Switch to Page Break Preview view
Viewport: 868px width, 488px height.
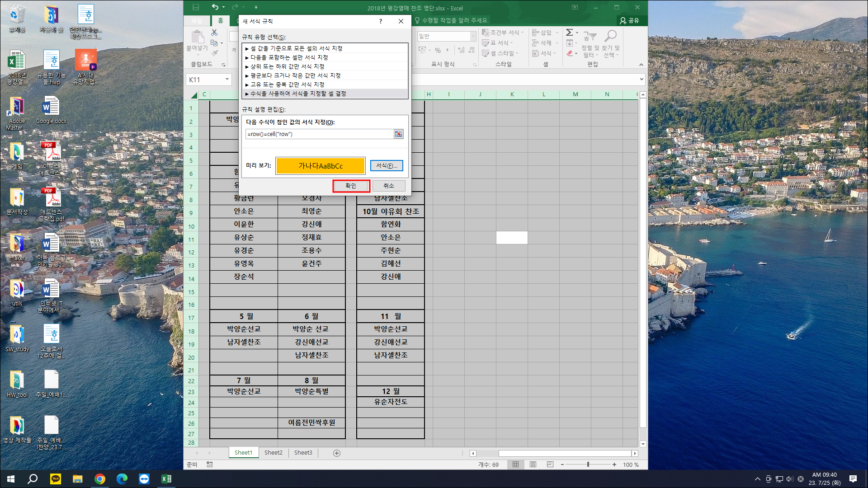[x=550, y=465]
